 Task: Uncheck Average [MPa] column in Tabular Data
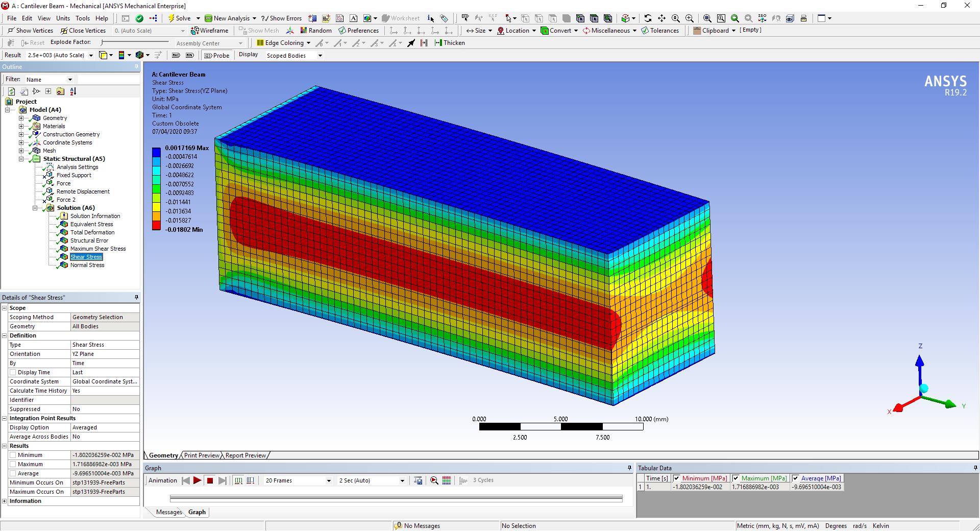[x=795, y=478]
